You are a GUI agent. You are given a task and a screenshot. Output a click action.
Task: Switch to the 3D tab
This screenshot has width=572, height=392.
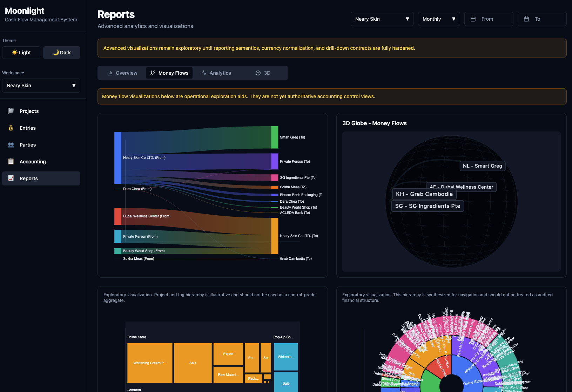[263, 73]
